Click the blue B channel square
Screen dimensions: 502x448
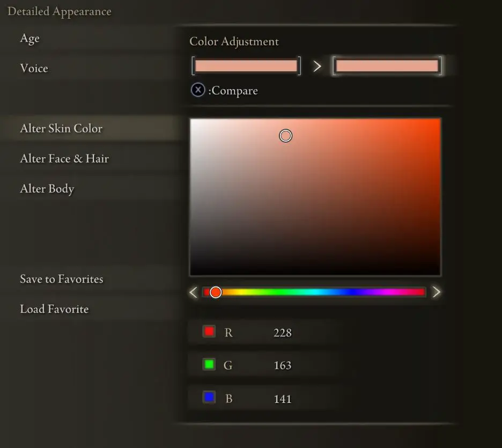pyautogui.click(x=209, y=398)
